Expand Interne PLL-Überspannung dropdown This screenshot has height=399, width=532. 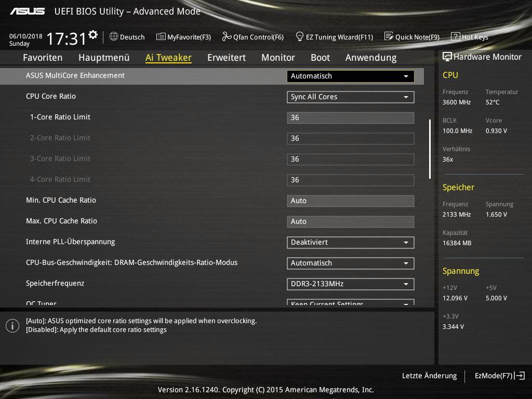351,243
